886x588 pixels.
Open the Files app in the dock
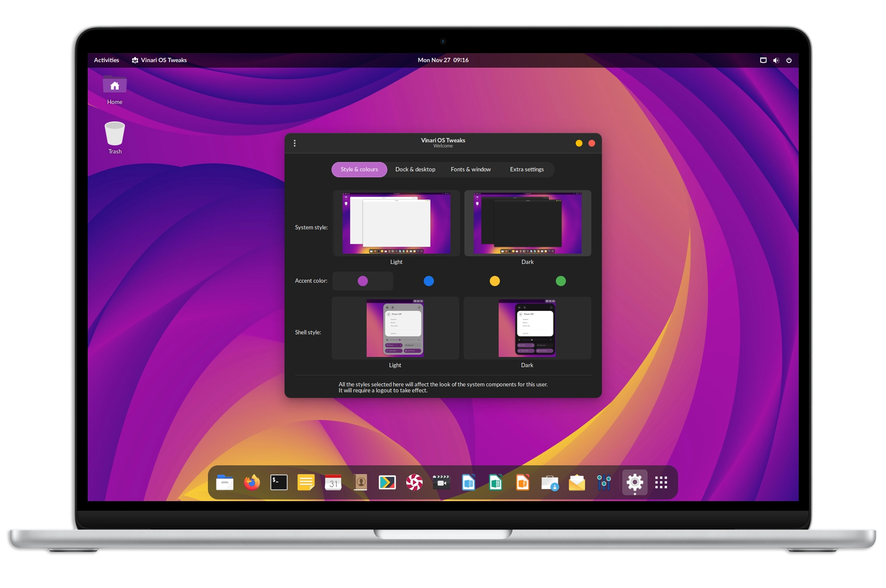225,482
